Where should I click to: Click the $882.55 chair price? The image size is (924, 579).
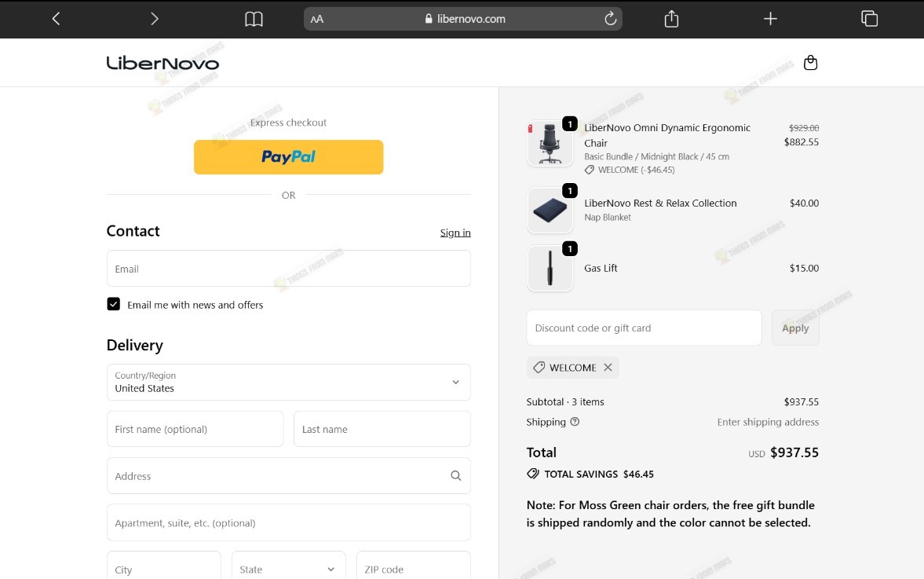[801, 142]
